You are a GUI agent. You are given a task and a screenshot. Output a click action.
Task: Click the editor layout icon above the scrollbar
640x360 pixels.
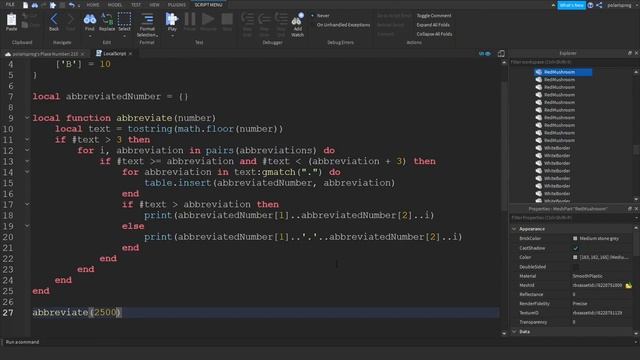[501, 53]
